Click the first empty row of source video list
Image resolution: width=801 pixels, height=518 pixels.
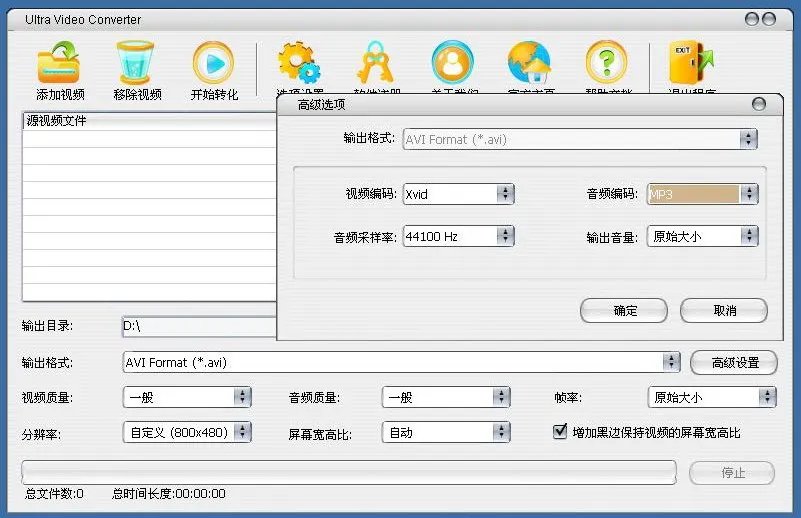point(150,139)
